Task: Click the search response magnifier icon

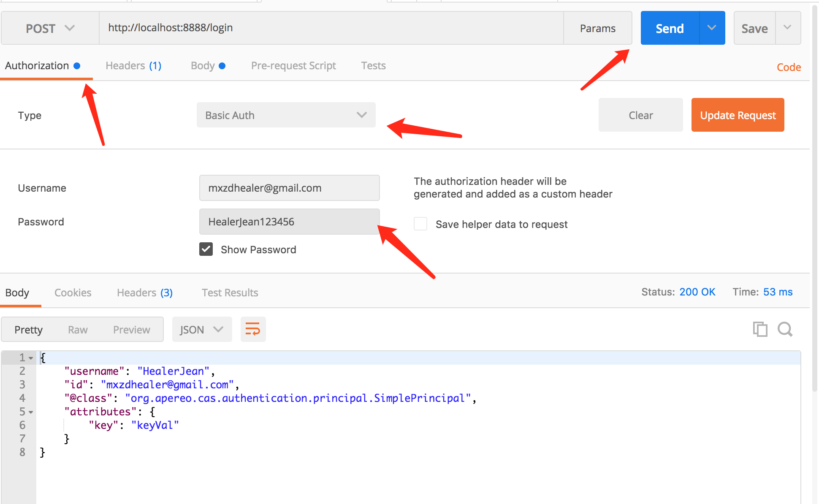Action: point(785,329)
